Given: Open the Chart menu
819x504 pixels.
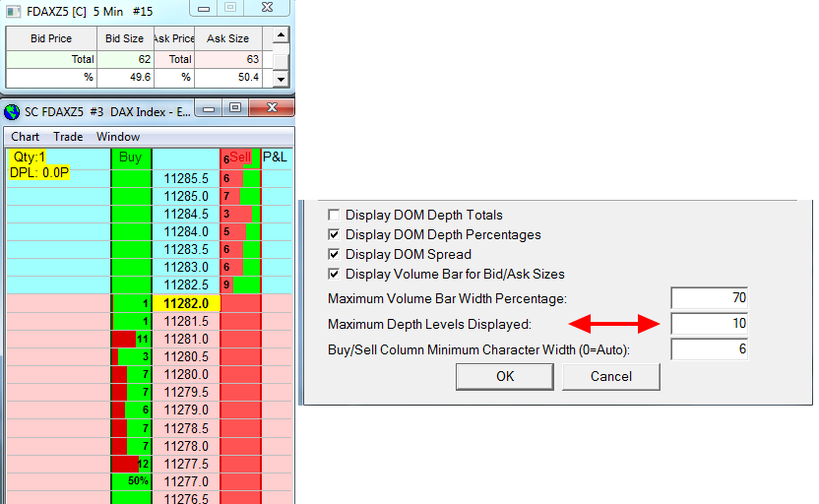Looking at the screenshot, I should pos(25,137).
